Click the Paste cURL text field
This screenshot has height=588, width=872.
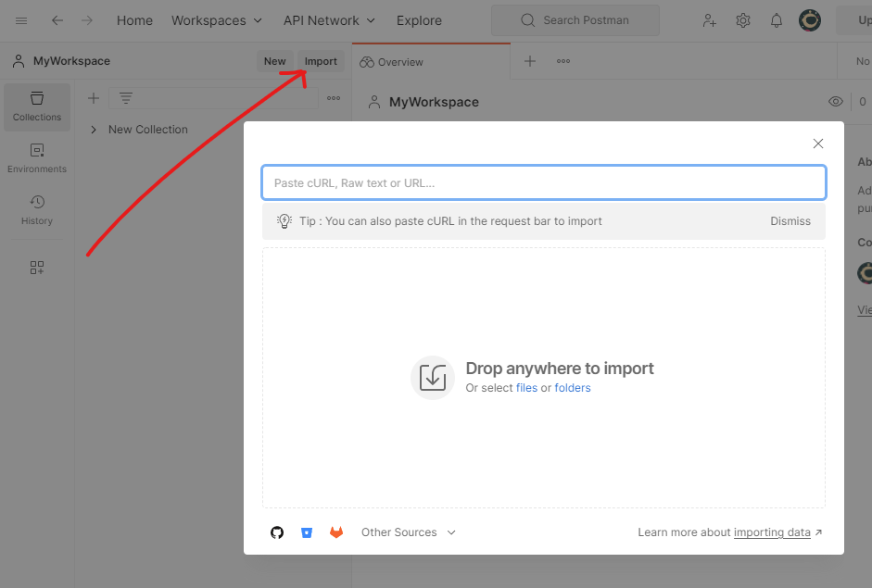tap(544, 182)
